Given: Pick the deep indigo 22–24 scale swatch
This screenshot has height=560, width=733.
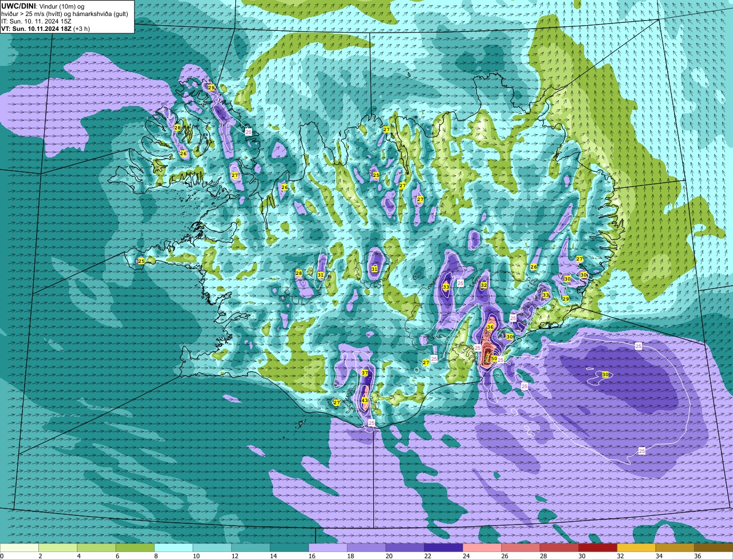Looking at the screenshot, I should tap(444, 547).
